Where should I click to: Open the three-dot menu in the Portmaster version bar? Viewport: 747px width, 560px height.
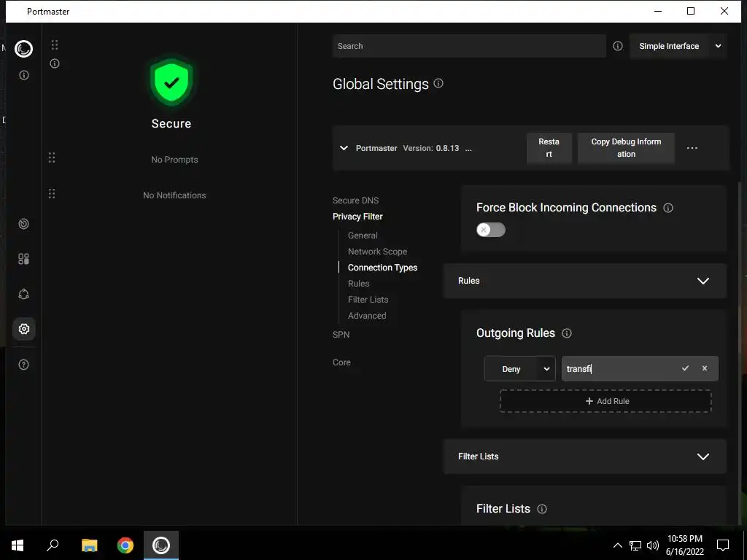(x=692, y=148)
